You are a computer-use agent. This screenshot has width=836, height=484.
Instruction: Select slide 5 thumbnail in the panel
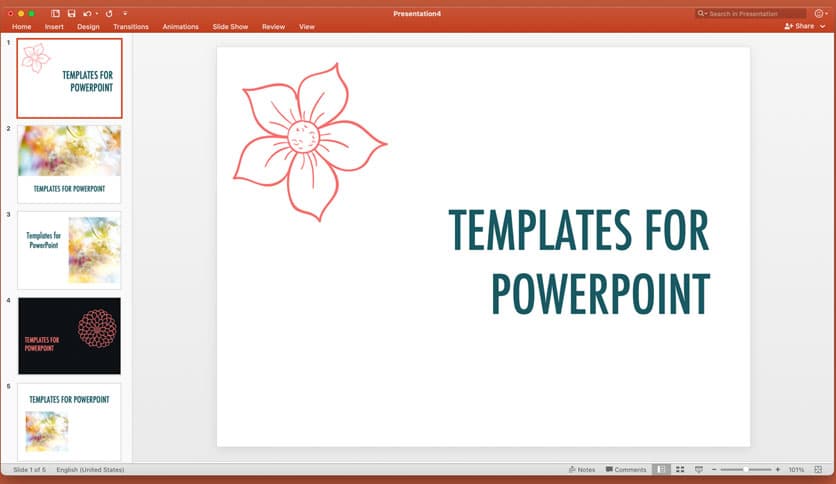pyautogui.click(x=69, y=422)
